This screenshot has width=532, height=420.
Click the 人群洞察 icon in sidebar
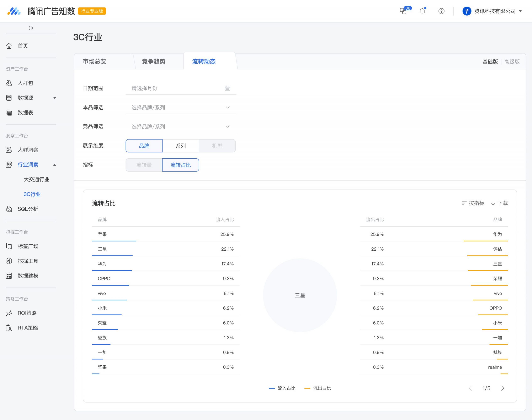click(x=9, y=150)
